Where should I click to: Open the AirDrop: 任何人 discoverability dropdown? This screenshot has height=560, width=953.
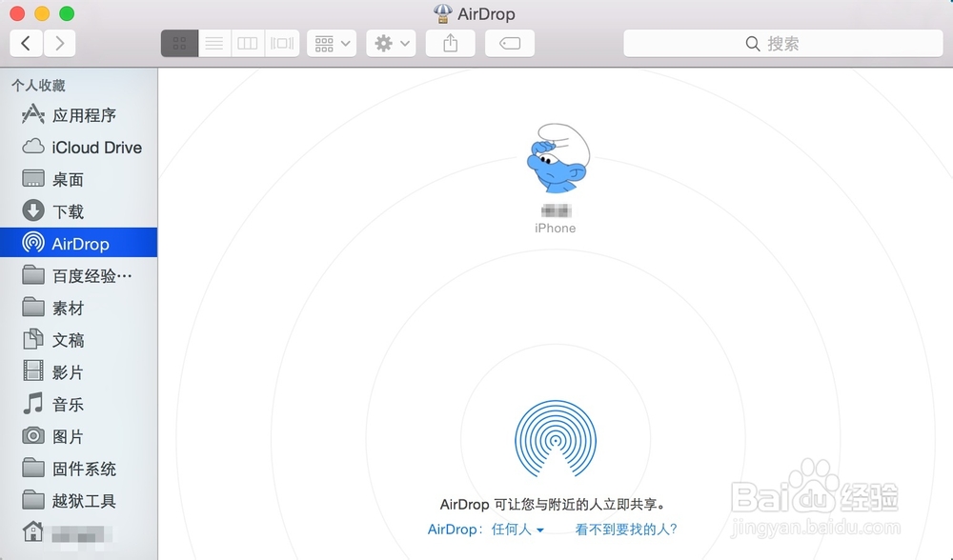tap(486, 530)
